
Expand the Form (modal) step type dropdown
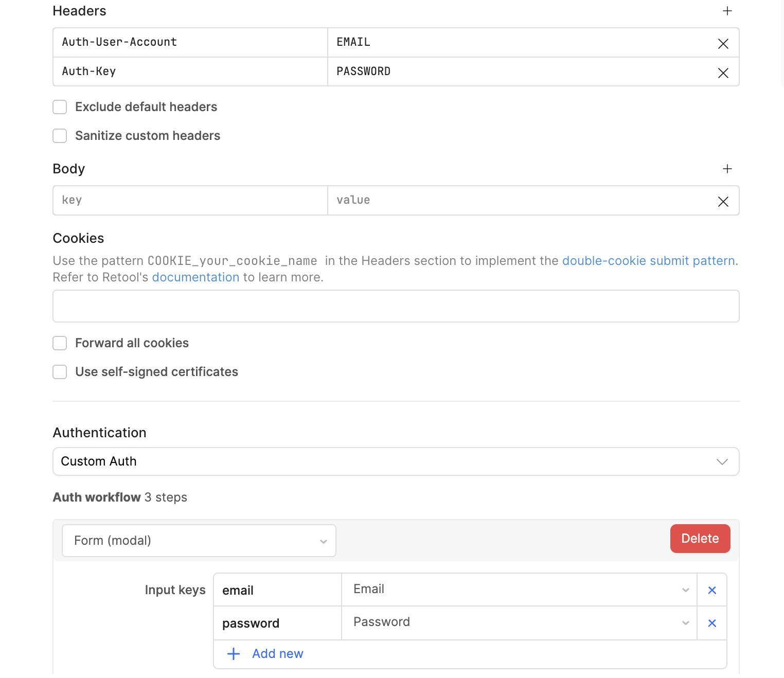[x=199, y=541]
